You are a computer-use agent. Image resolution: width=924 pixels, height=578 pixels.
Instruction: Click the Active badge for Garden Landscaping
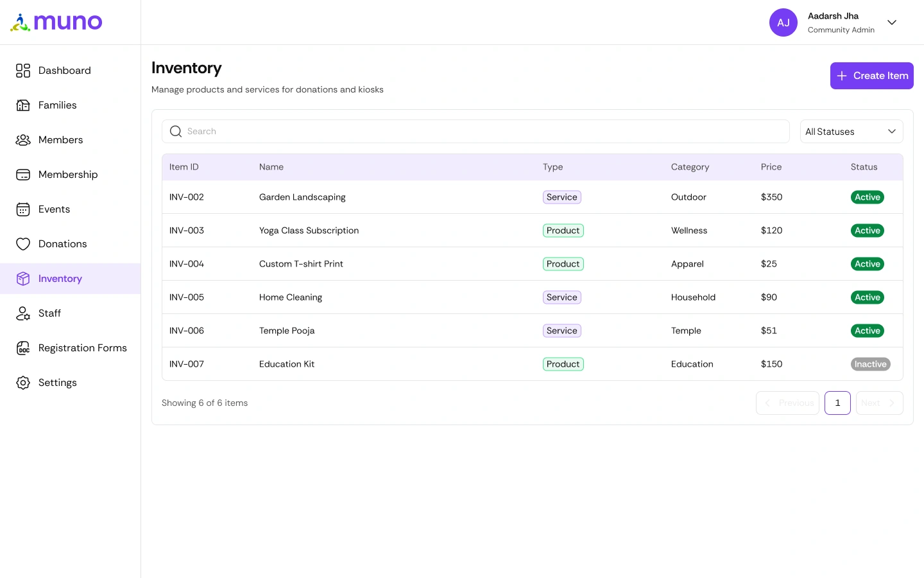click(x=868, y=197)
